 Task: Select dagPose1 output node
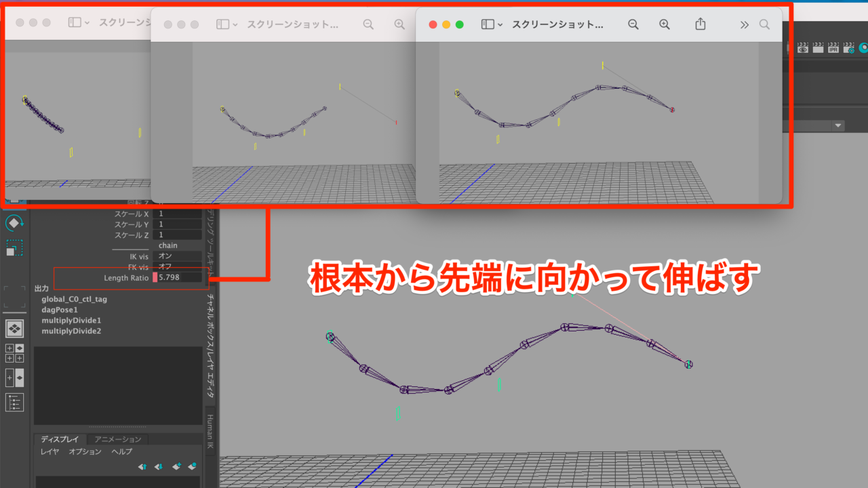pyautogui.click(x=60, y=310)
